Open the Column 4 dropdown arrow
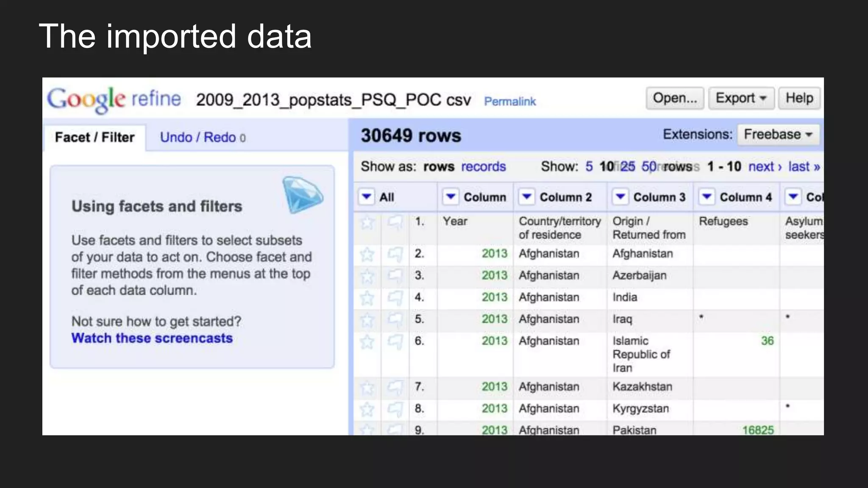 point(707,197)
